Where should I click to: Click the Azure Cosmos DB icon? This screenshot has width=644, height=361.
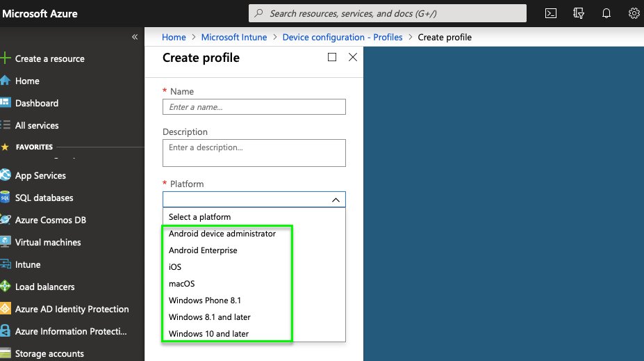(6, 219)
